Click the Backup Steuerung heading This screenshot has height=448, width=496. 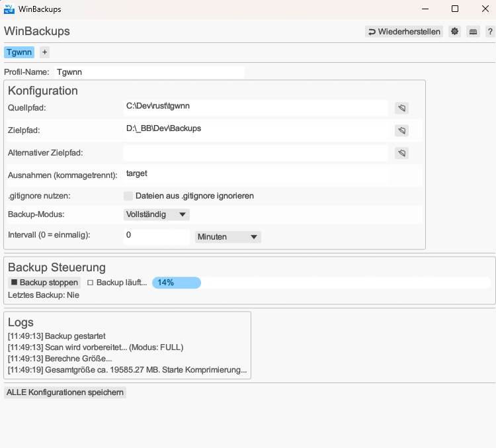point(57,267)
